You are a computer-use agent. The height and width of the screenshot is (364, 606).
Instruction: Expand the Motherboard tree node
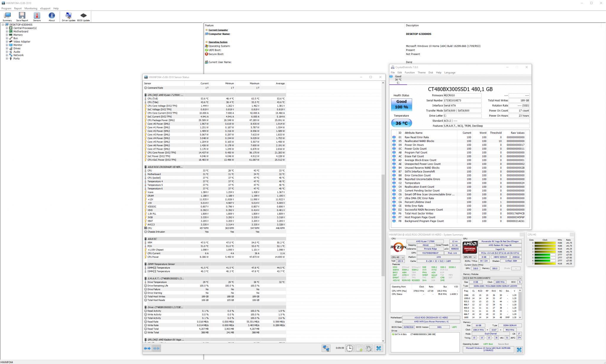click(x=7, y=31)
